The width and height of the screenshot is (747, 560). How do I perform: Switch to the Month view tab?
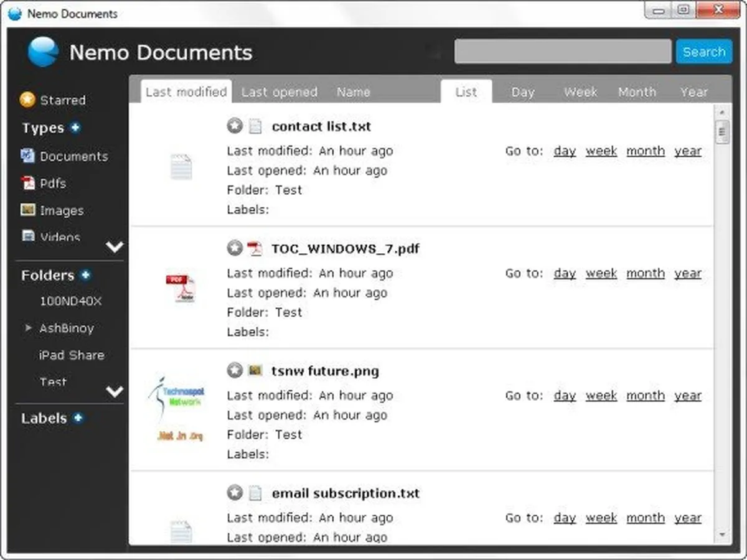pyautogui.click(x=637, y=92)
